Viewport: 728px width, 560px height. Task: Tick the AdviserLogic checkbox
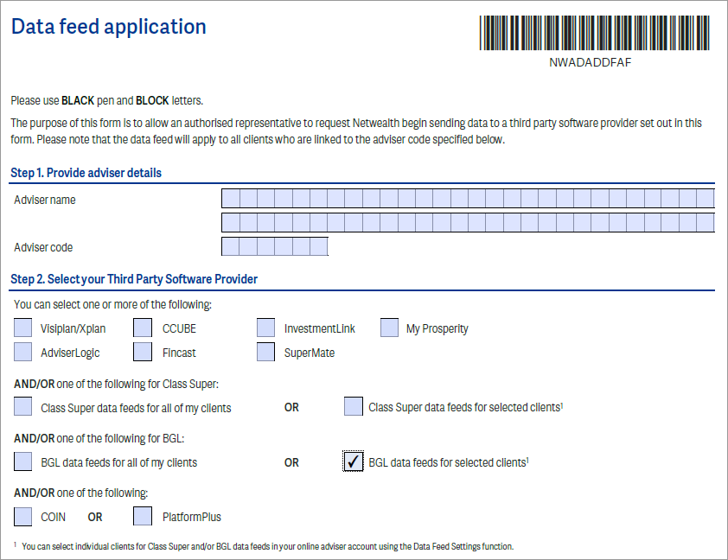click(22, 352)
